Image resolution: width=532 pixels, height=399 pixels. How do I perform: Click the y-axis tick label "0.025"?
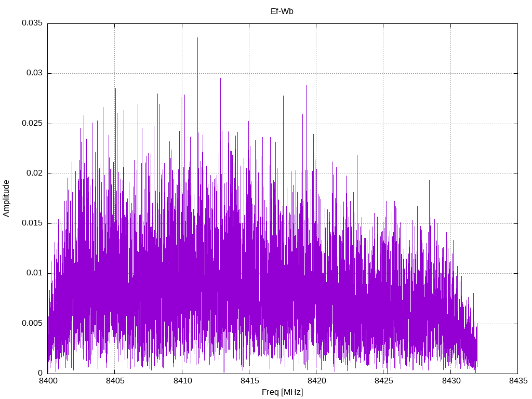[32, 123]
